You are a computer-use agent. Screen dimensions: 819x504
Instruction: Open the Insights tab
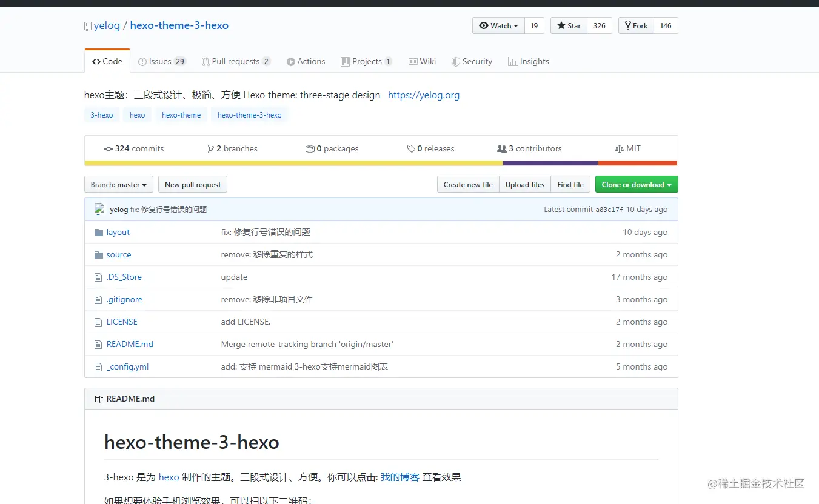(528, 61)
